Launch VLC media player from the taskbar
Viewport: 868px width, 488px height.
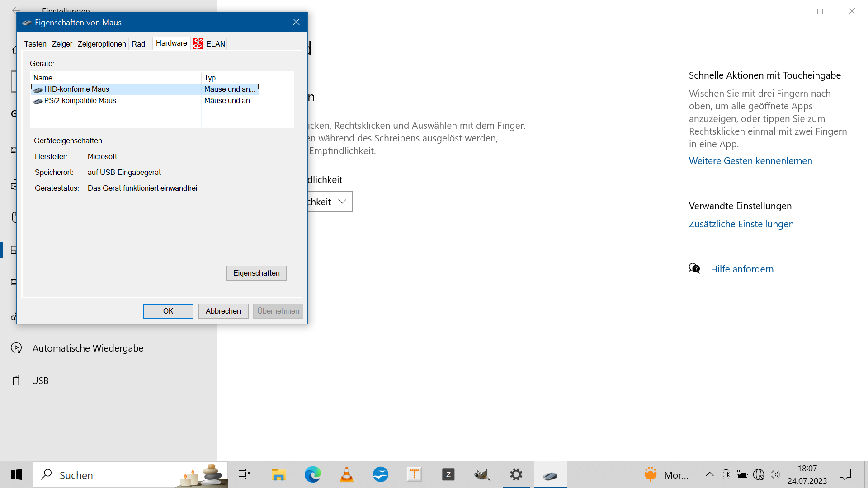[x=346, y=474]
